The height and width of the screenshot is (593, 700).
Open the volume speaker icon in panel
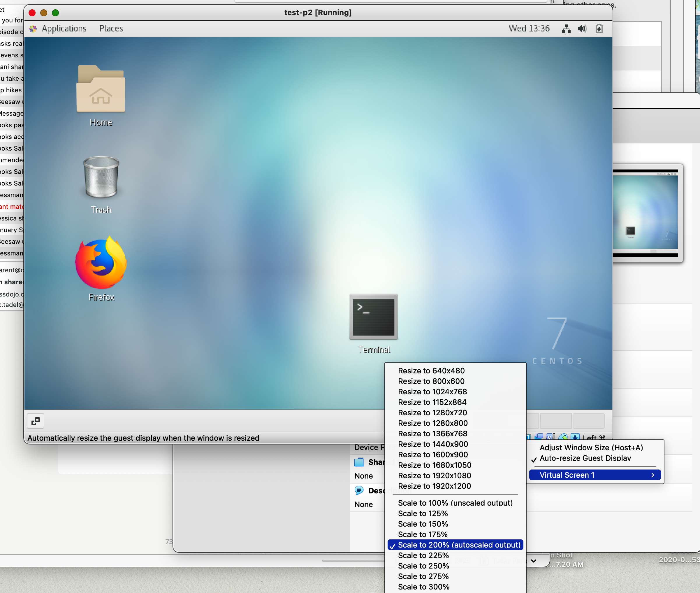click(x=582, y=29)
